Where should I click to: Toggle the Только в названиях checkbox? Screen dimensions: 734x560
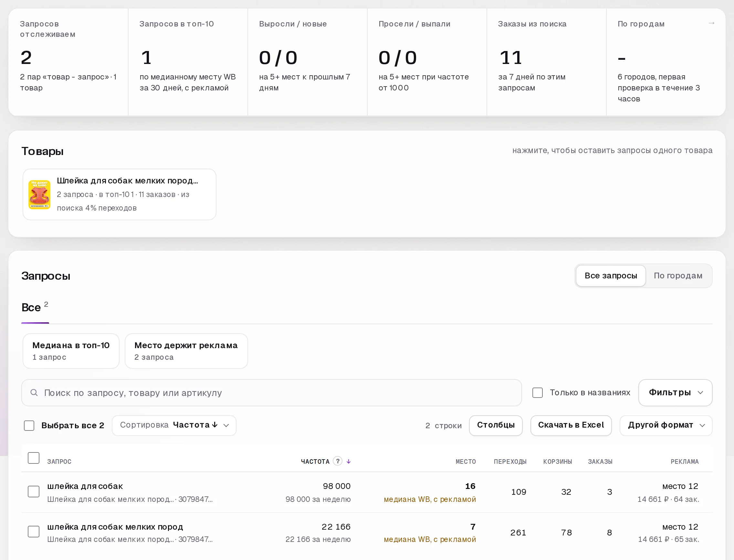pos(538,393)
